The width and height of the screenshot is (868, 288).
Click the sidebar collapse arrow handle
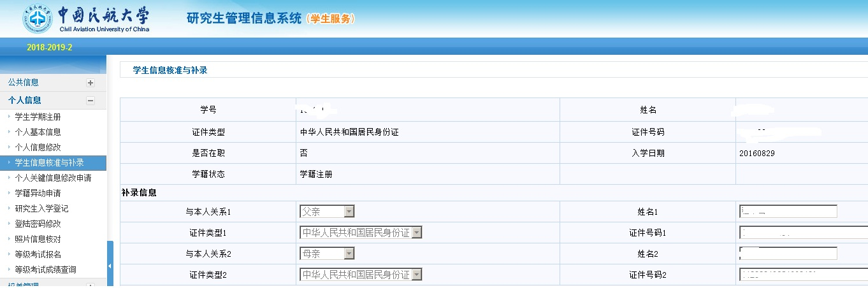[110, 265]
